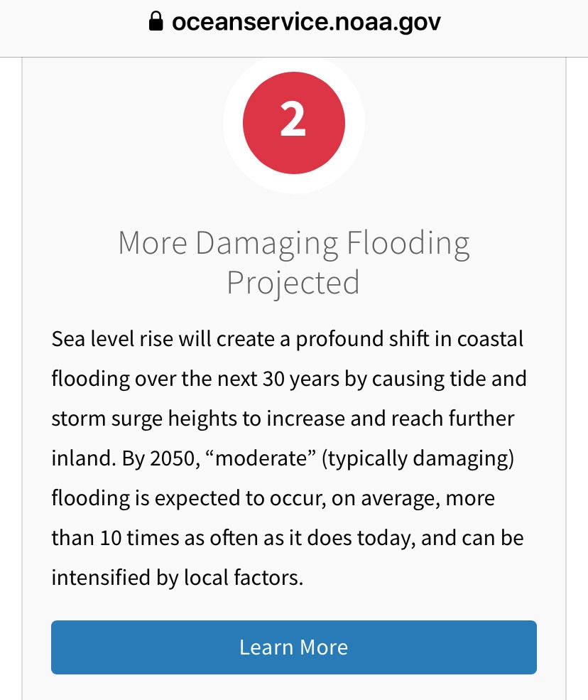Viewport: 588px width, 700px height.
Task: Click the oceanservice.noaa.gov URL text
Action: (306, 22)
